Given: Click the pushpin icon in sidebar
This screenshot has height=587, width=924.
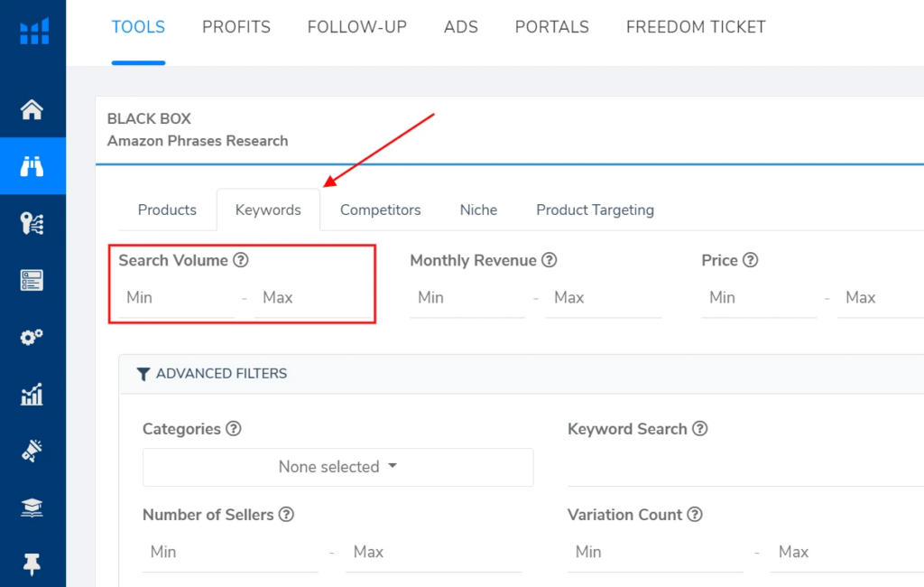Looking at the screenshot, I should 32,564.
